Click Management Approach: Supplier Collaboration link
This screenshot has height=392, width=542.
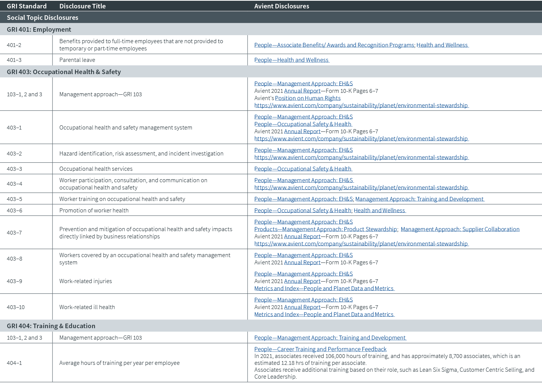[x=460, y=229]
